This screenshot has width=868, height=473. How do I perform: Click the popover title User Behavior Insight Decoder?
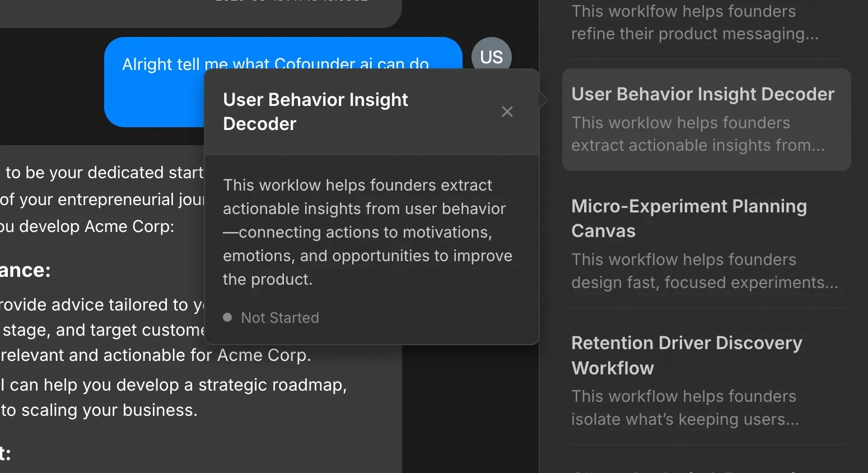coord(315,112)
